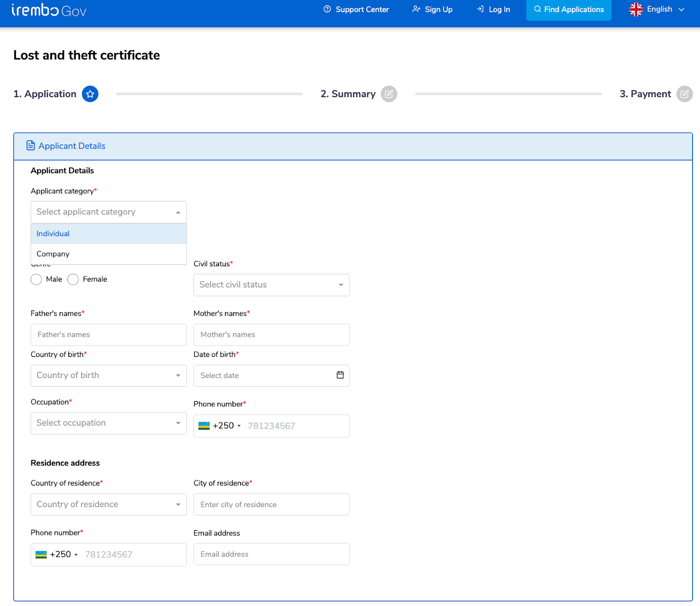The height and width of the screenshot is (606, 700).
Task: Click the Log In arrow icon
Action: (x=480, y=9)
